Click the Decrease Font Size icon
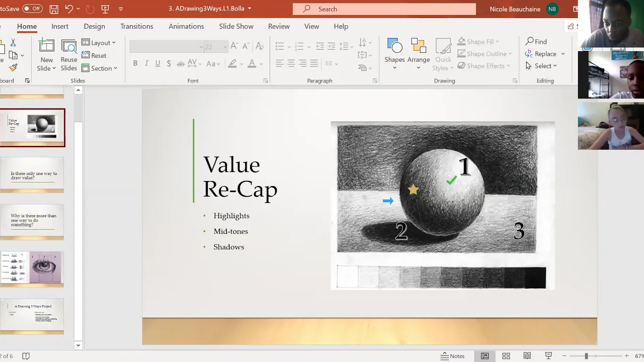Image resolution: width=644 pixels, height=362 pixels. (x=246, y=46)
